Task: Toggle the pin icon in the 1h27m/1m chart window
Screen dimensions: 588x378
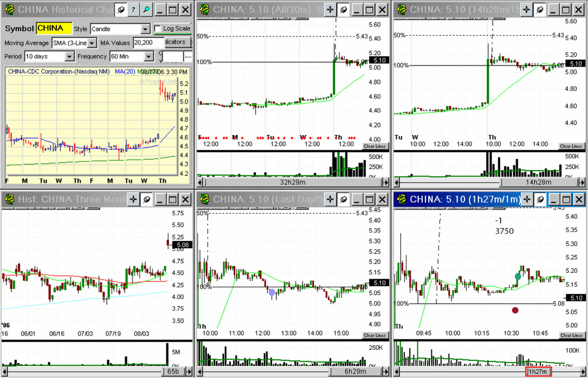Action: (539, 199)
